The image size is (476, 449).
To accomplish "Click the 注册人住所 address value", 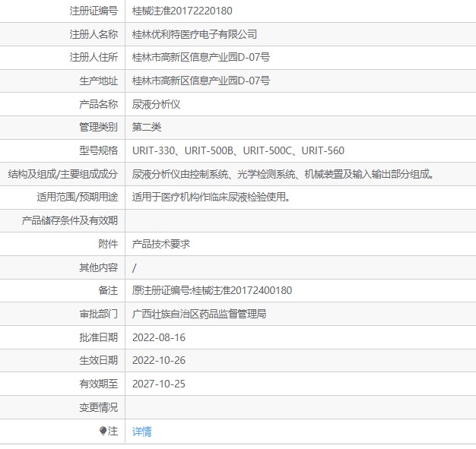I will click(201, 57).
